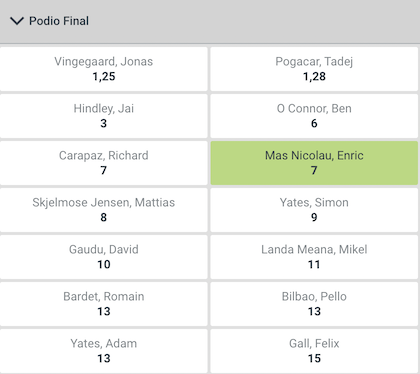Click odds 15 in Gall, Felix cell

[x=314, y=358]
